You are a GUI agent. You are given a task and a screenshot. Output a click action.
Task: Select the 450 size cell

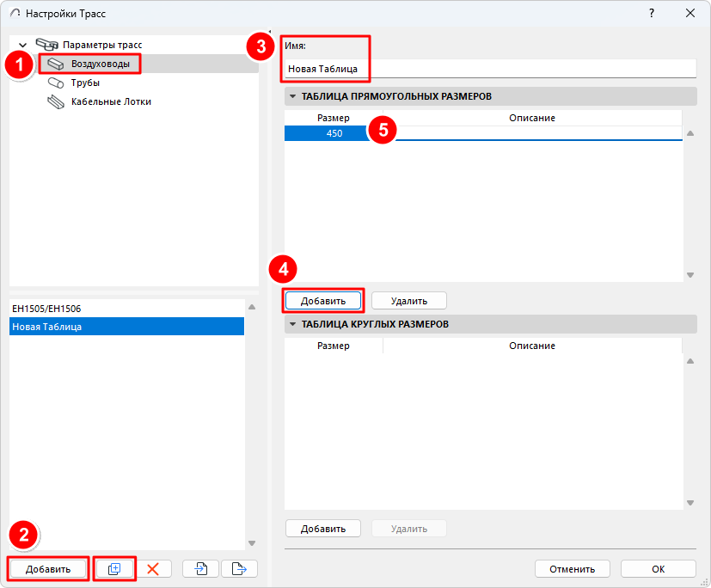[x=334, y=133]
